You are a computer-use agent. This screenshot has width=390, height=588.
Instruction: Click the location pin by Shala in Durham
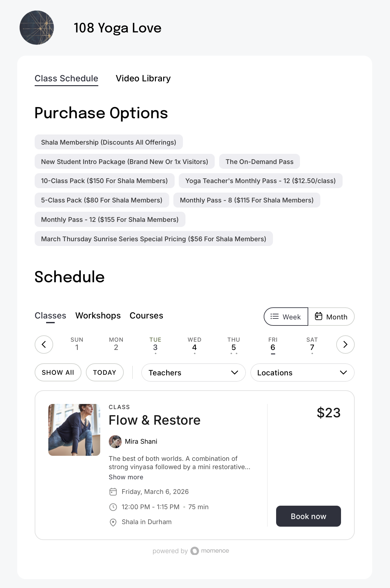click(x=113, y=522)
